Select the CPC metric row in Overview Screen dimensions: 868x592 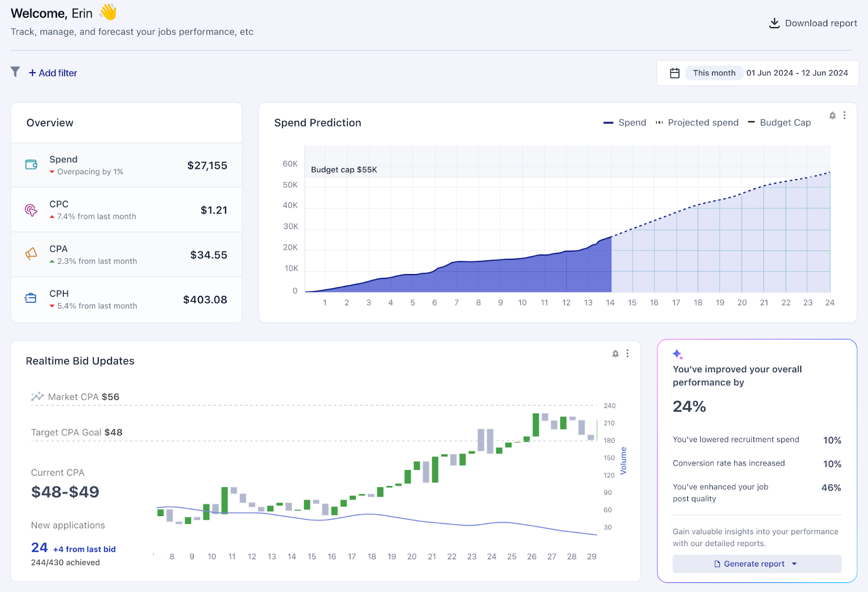point(126,210)
